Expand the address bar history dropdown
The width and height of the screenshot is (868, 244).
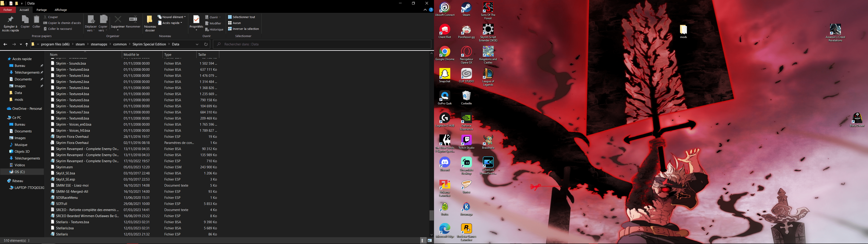coord(197,44)
